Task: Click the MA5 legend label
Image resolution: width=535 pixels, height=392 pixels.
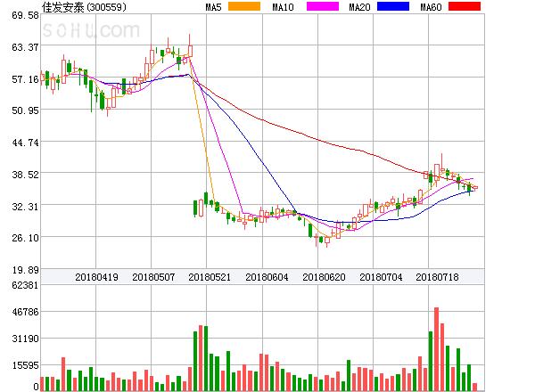Action: [x=214, y=7]
